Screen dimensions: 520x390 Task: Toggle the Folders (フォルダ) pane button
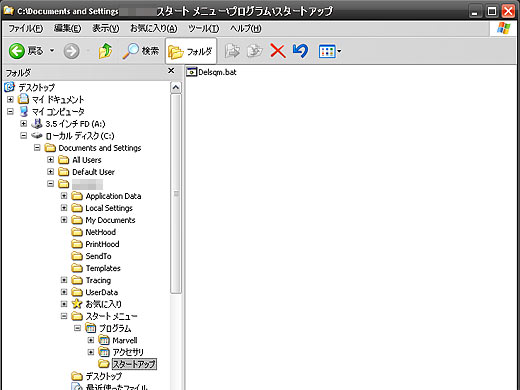click(191, 51)
